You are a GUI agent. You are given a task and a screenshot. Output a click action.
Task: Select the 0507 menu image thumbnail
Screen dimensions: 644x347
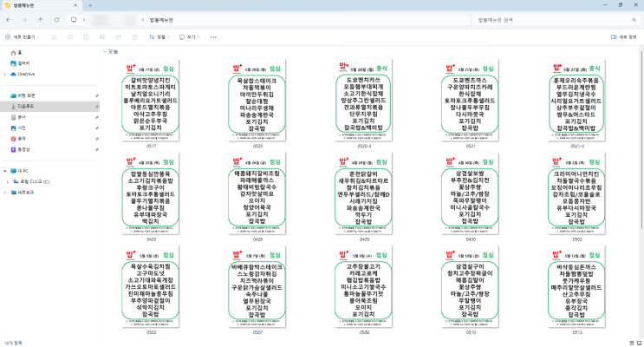257,286
